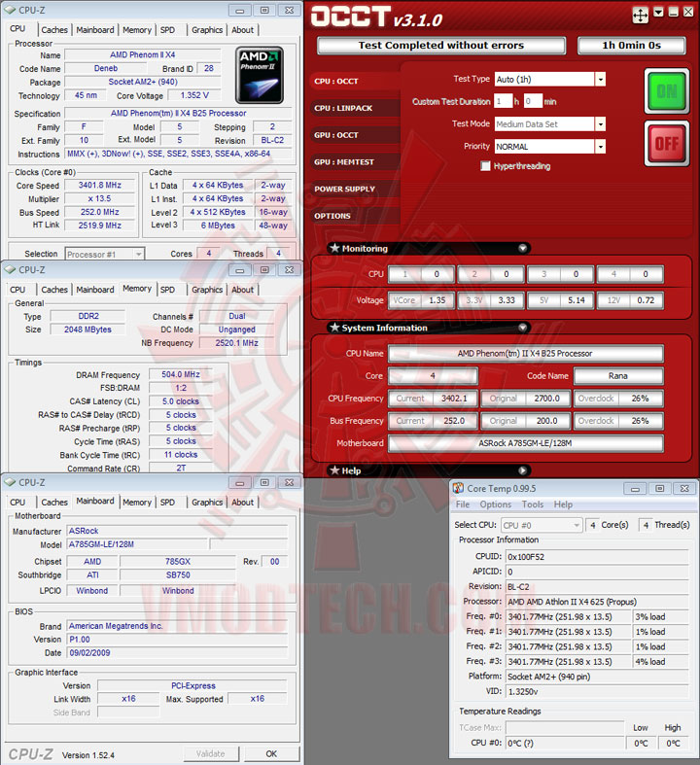
Task: Select the CPU : OCCT tab
Action: tap(355, 81)
